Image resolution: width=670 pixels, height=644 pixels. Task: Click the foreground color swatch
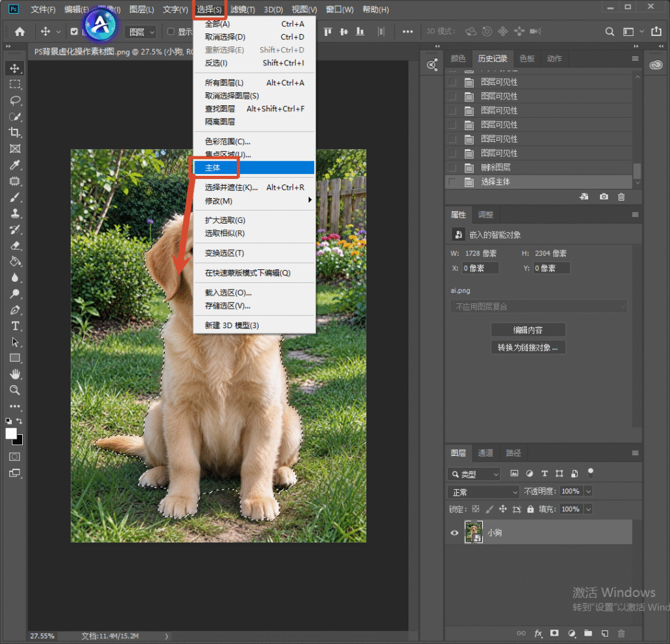tap(10, 433)
